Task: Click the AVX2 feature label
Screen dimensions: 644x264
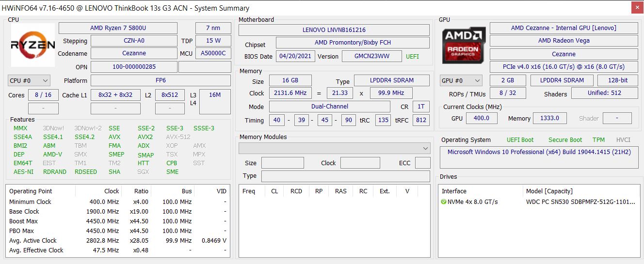Action: [145, 137]
